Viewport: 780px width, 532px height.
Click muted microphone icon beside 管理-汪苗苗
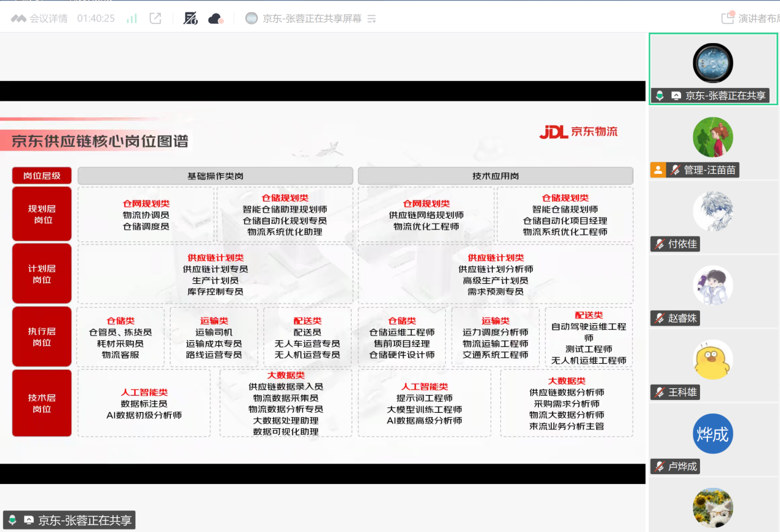(x=675, y=170)
